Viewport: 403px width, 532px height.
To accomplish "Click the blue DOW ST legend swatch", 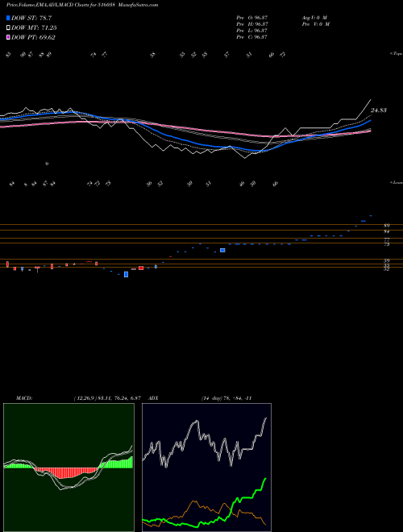I will point(8,18).
